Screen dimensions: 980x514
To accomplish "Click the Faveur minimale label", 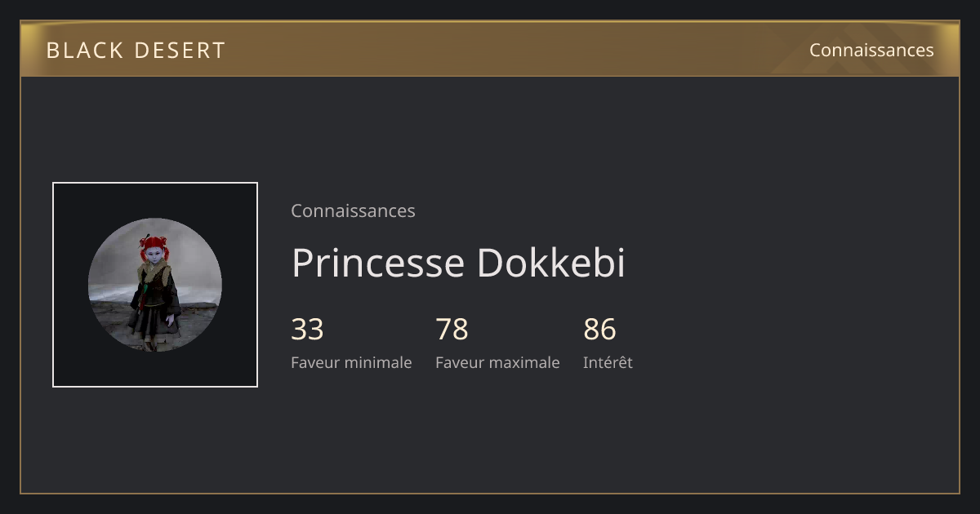I will 351,362.
